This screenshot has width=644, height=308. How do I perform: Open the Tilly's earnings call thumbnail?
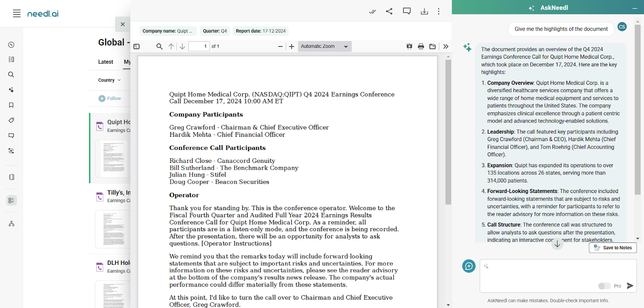tap(113, 229)
